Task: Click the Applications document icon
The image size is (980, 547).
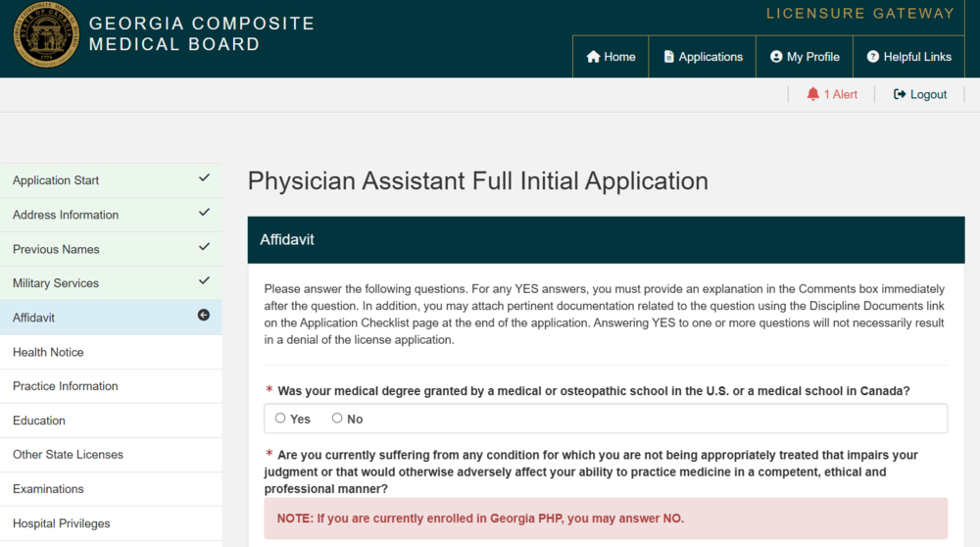Action: tap(669, 57)
